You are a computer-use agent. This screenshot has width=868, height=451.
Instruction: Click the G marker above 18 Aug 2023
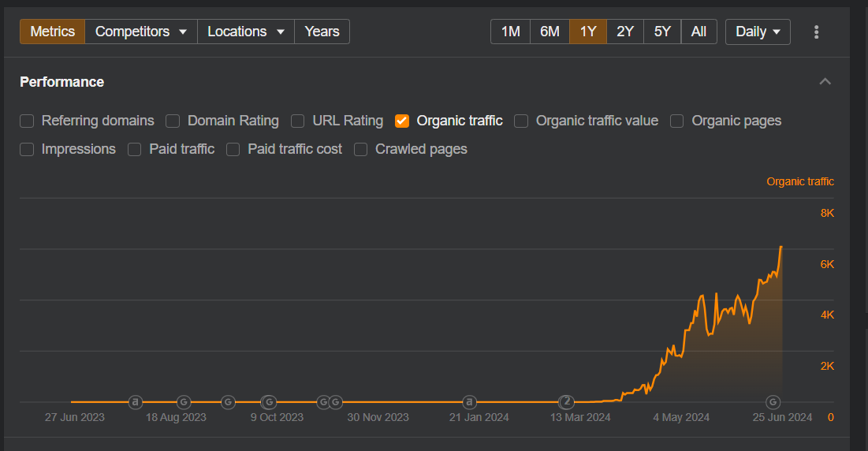(x=184, y=402)
